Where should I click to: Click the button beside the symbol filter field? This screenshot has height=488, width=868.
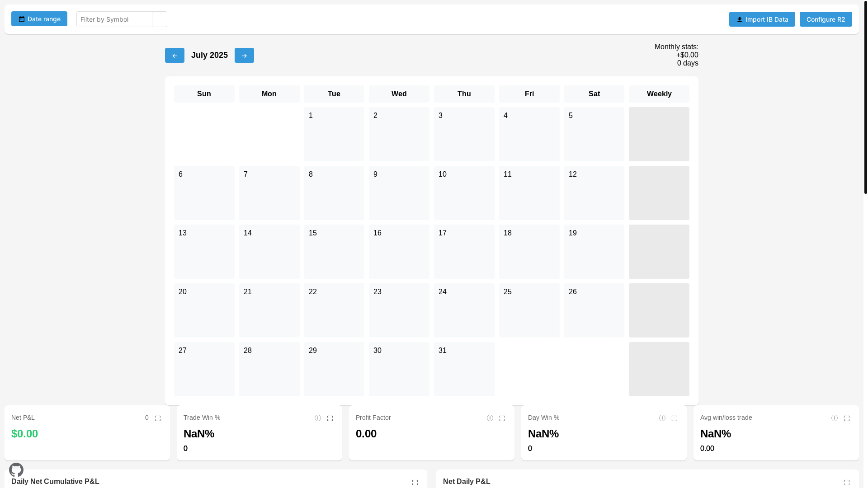(x=160, y=19)
